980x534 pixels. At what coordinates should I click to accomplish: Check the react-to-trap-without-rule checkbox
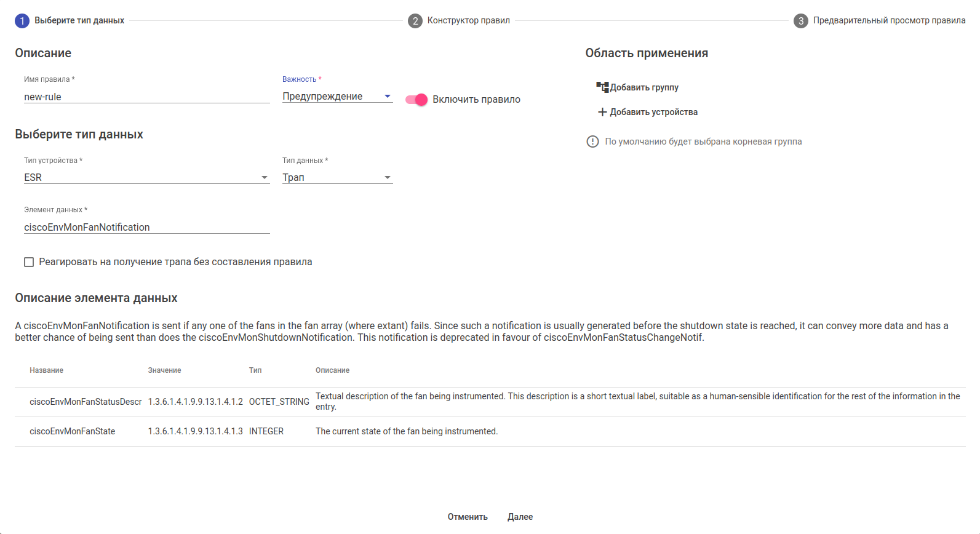click(29, 262)
